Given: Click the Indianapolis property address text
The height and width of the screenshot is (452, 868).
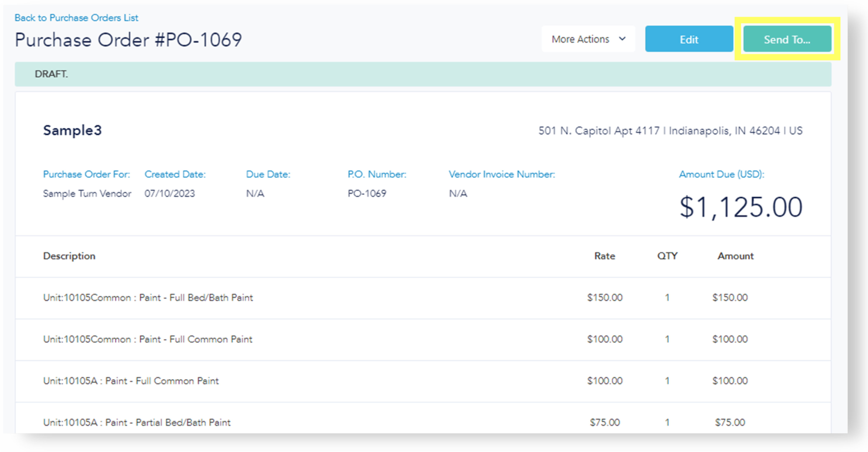Looking at the screenshot, I should coord(670,131).
